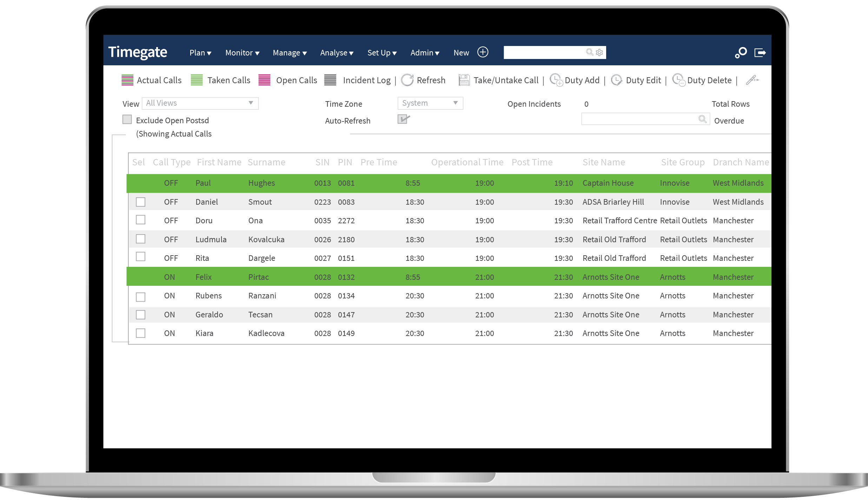Open search settings gear beside search field
The image size is (868, 501).
click(599, 52)
